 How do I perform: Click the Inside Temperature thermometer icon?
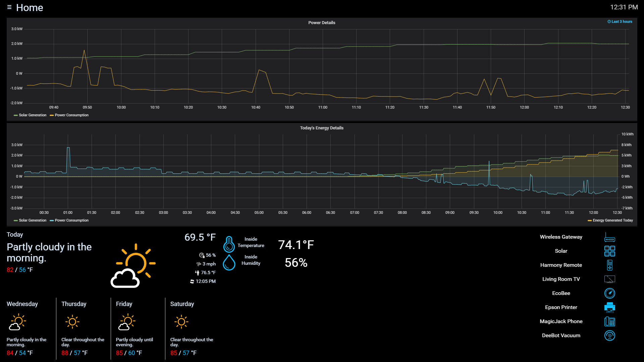229,244
